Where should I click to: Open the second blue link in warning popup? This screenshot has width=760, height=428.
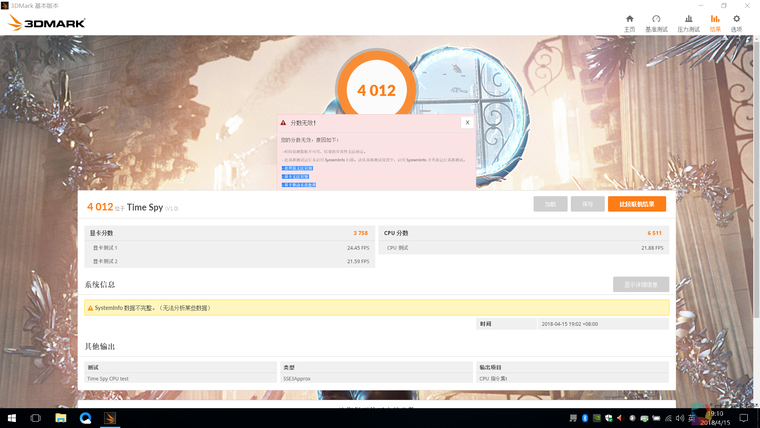[296, 176]
